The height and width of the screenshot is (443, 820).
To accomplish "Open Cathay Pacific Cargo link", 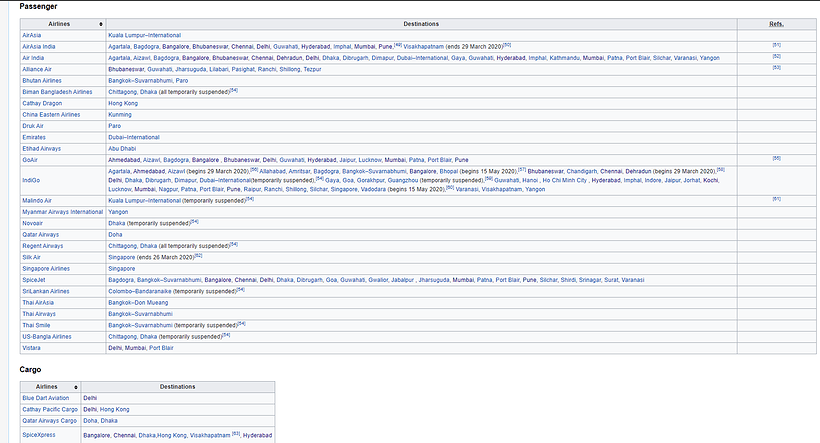I will click(50, 410).
